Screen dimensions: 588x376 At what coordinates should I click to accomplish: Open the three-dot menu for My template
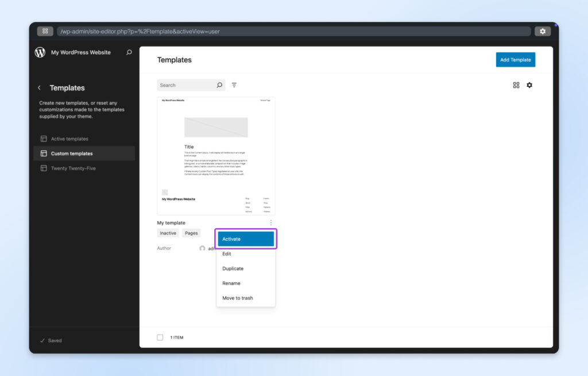[x=270, y=222]
